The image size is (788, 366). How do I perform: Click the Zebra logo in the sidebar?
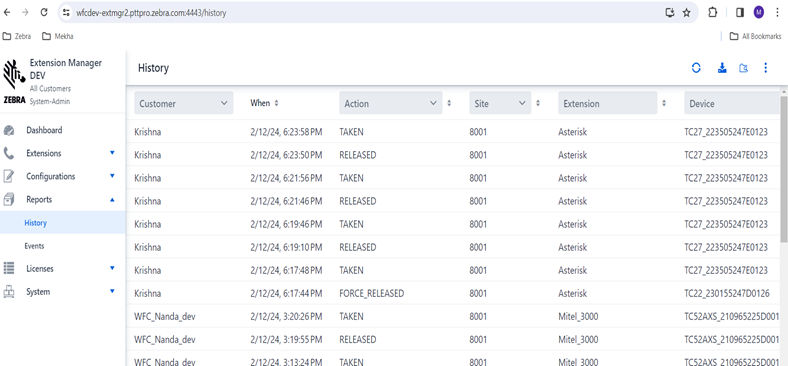[14, 81]
